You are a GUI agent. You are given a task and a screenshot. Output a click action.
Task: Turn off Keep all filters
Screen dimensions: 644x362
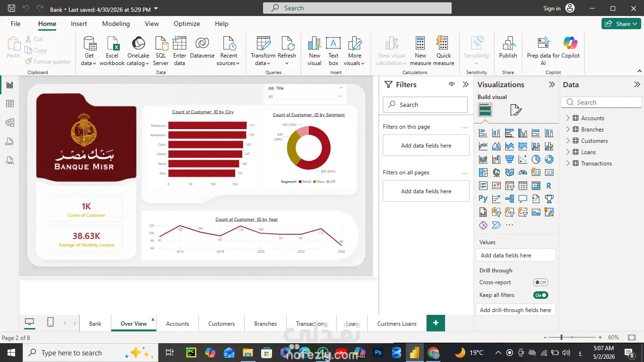[x=540, y=295]
